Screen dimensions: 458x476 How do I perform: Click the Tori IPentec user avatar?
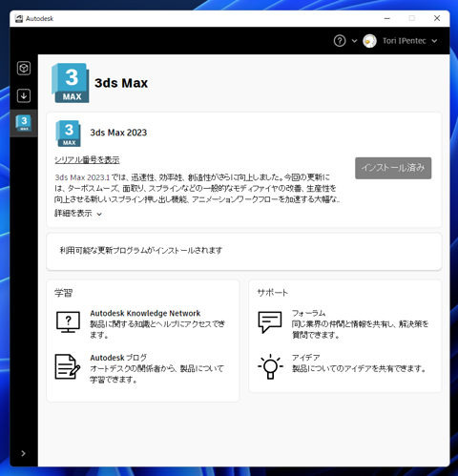(369, 41)
